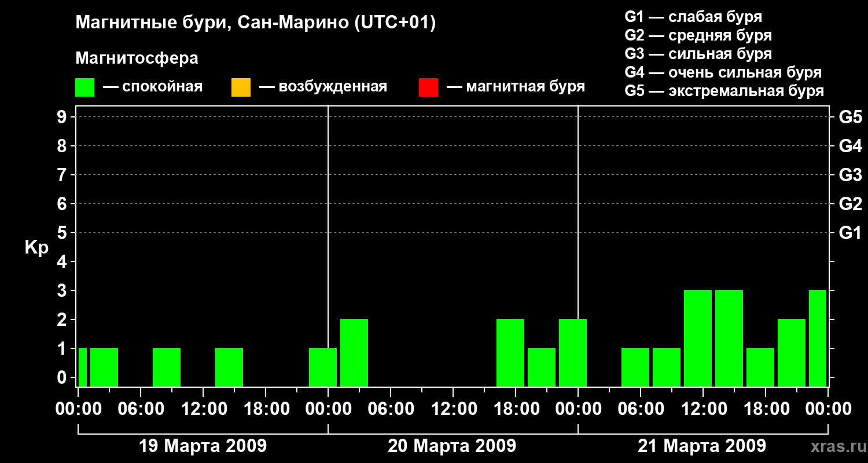Click the G1 label on the right axis
Viewport: 868px width, 463px height.
pyautogui.click(x=850, y=233)
